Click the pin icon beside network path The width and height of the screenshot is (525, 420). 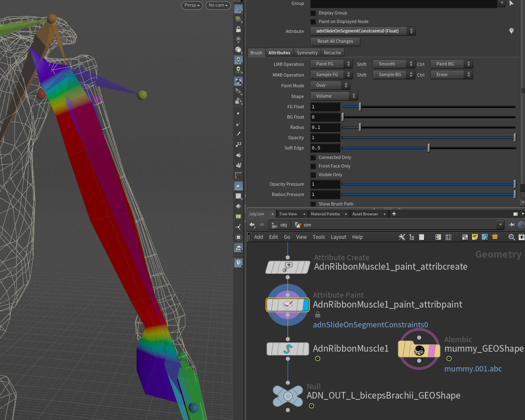click(512, 225)
